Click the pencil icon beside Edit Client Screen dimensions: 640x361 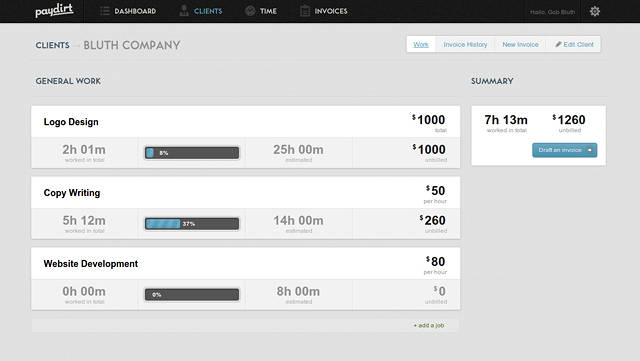pyautogui.click(x=558, y=44)
